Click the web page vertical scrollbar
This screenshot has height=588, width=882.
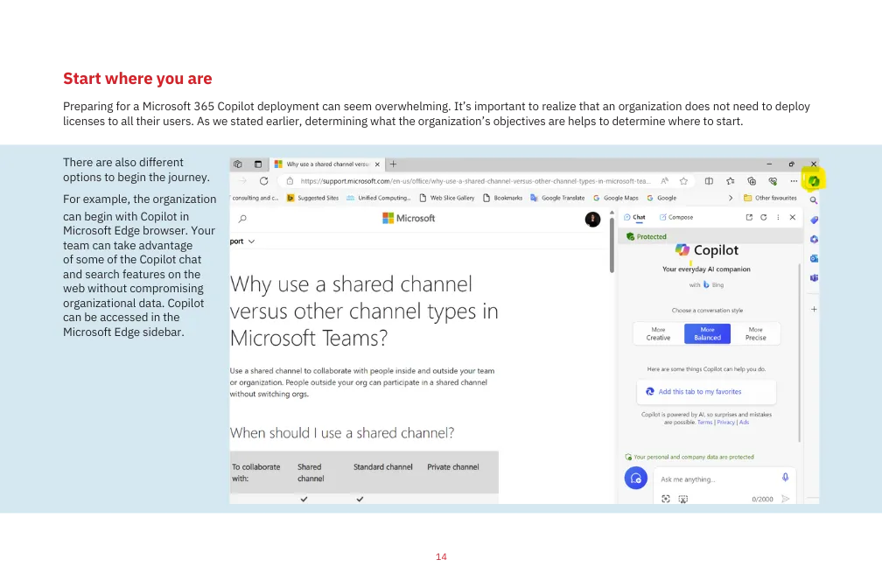[x=612, y=245]
